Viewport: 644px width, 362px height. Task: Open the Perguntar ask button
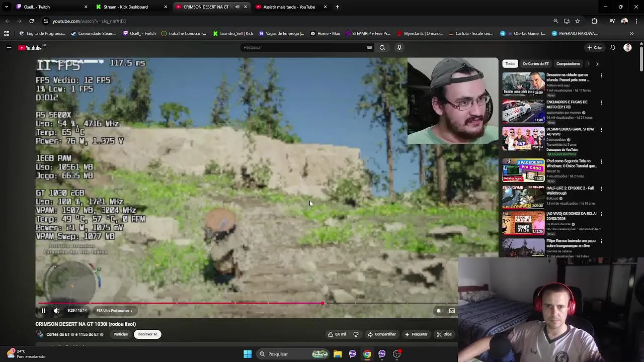point(416,334)
